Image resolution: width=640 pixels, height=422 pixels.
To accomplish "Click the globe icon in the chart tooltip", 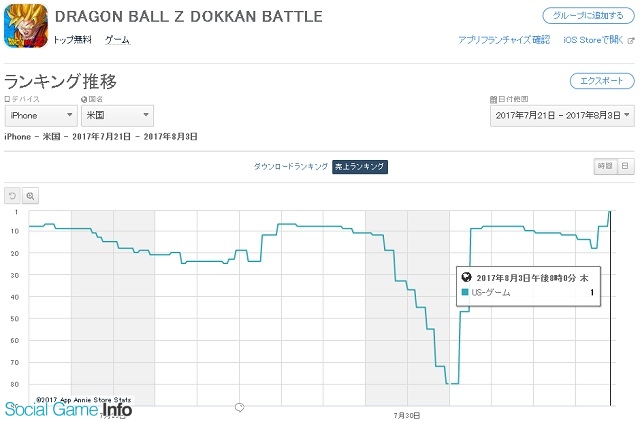I will 466,277.
